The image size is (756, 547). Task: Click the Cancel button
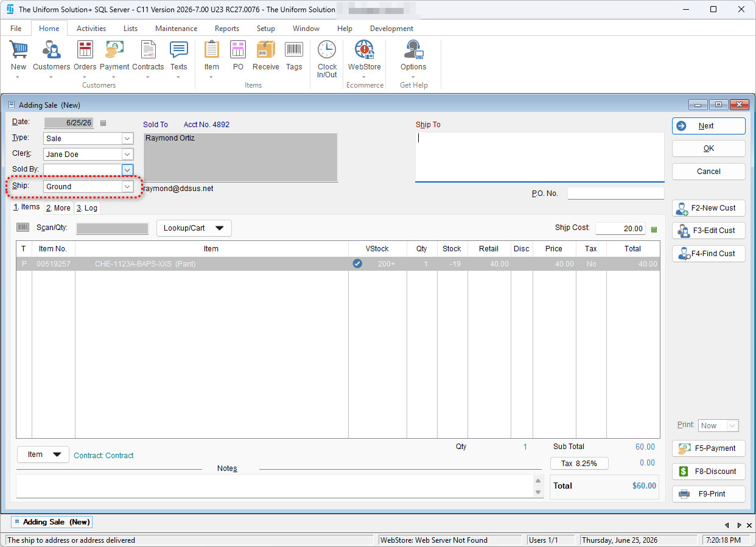click(709, 172)
